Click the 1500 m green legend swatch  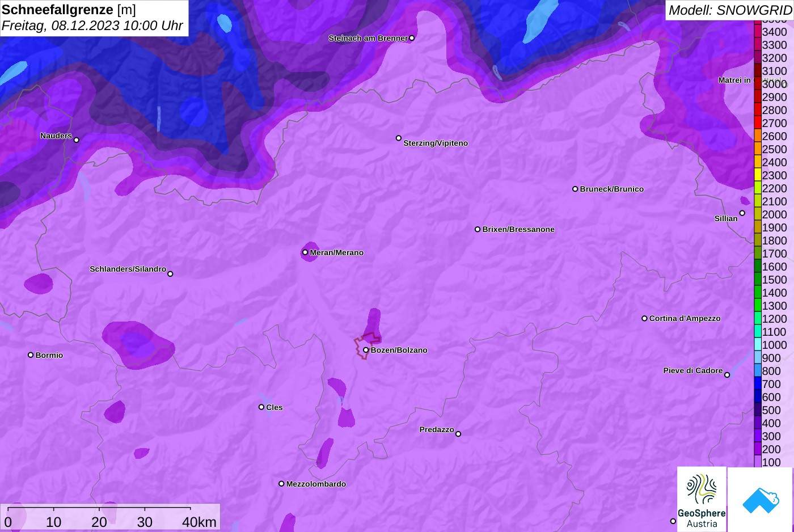pyautogui.click(x=757, y=280)
